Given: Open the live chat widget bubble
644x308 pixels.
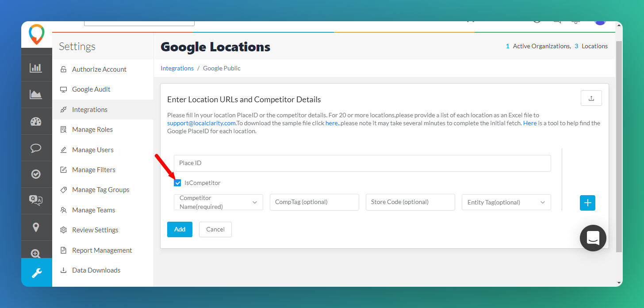Looking at the screenshot, I should [593, 238].
